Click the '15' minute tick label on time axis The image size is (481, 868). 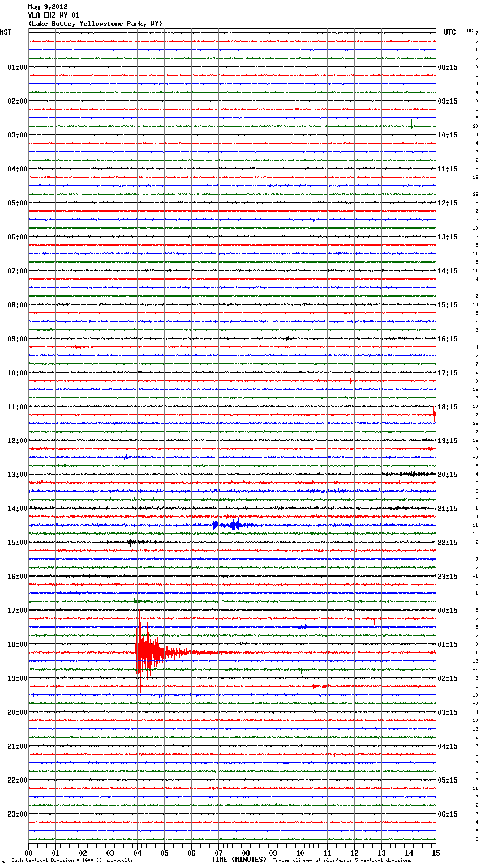(436, 853)
